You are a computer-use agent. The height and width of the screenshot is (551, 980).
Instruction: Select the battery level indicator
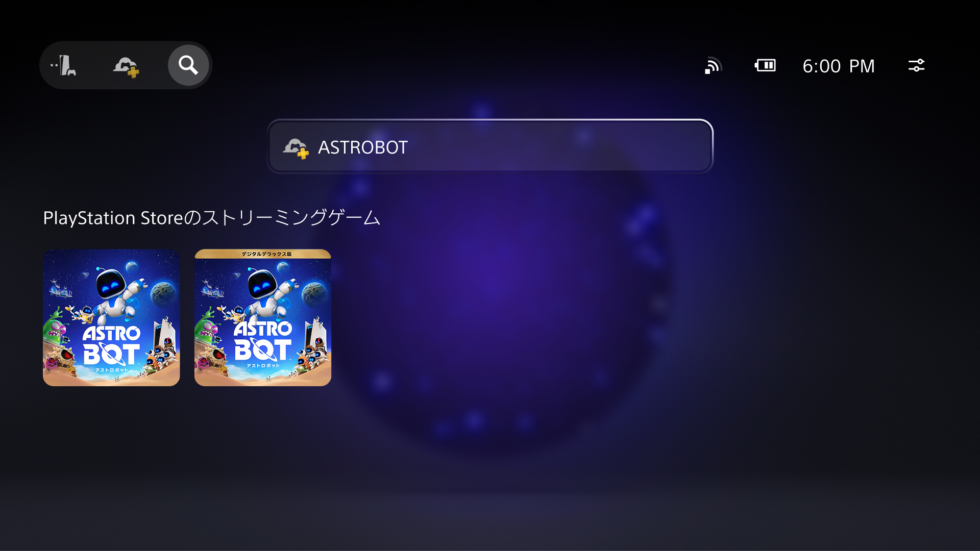(x=765, y=65)
